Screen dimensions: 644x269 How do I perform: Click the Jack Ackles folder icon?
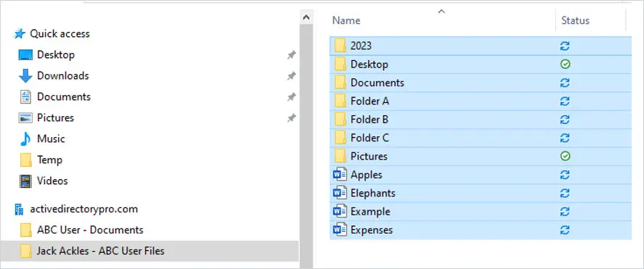(26, 251)
